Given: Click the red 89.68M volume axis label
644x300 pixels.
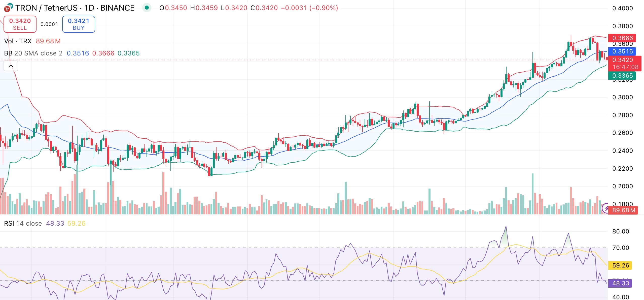Looking at the screenshot, I should click(623, 210).
